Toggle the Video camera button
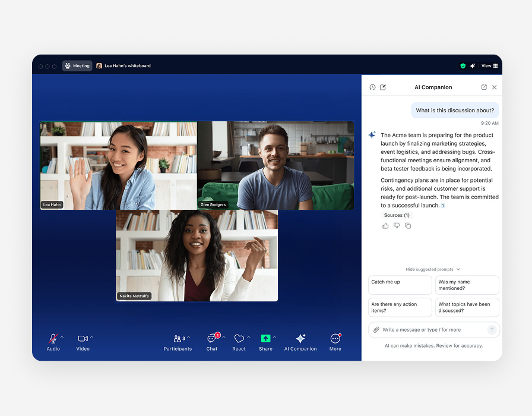The width and height of the screenshot is (532, 416). 83,339
